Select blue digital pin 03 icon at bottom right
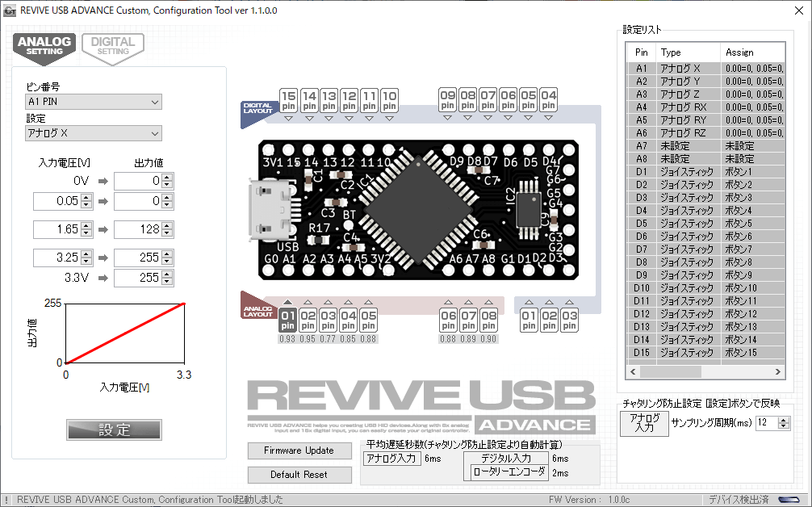Image resolution: width=812 pixels, height=507 pixels. pos(569,321)
